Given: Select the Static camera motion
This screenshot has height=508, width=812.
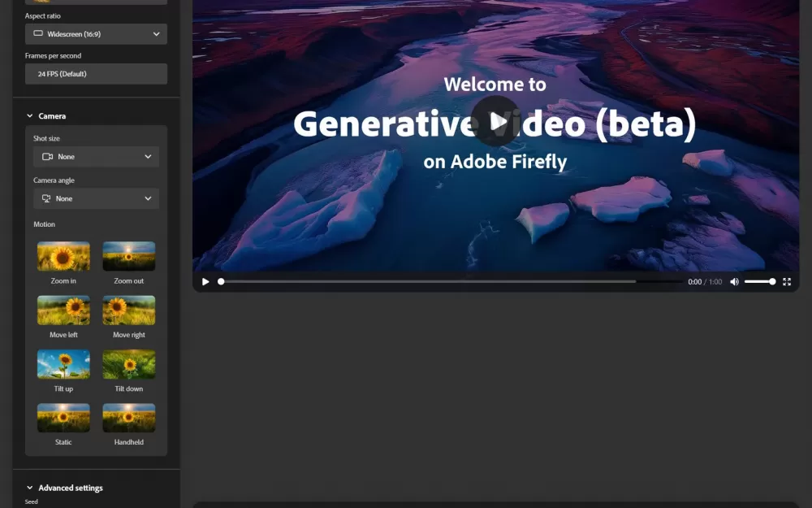Looking at the screenshot, I should 63,418.
